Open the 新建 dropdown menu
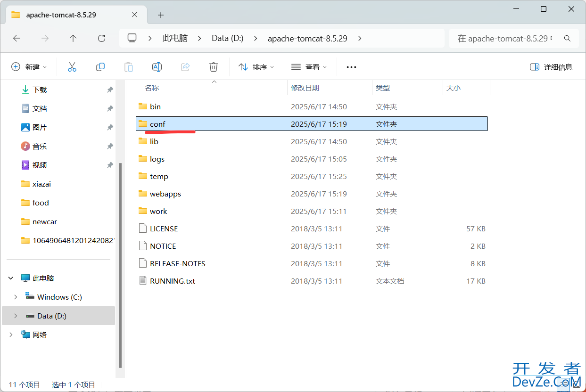The width and height of the screenshot is (586, 392). click(29, 67)
